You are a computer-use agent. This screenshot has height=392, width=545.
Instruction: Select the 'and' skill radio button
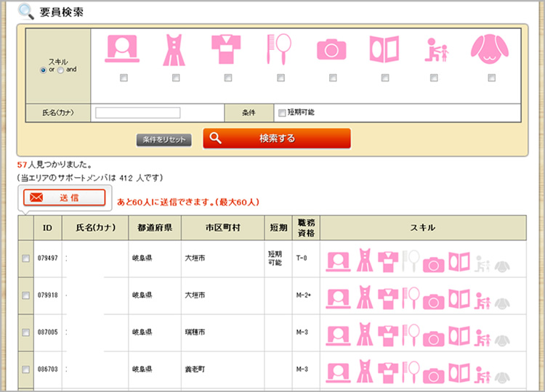pos(60,70)
